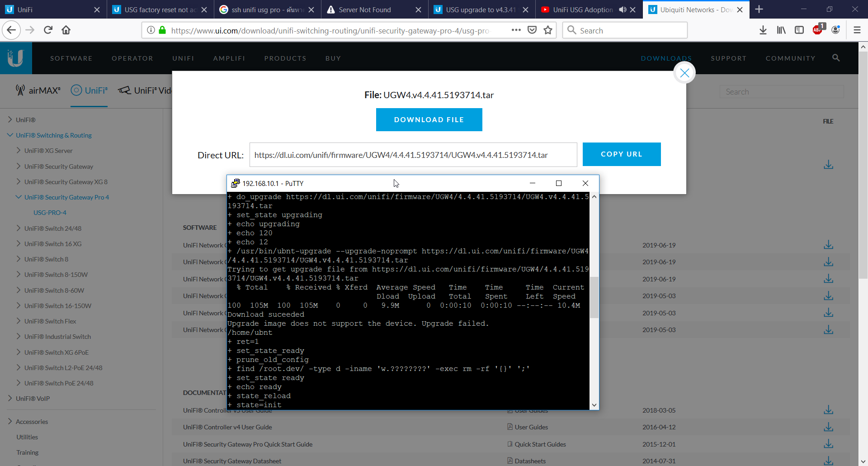Reload the current page
The width and height of the screenshot is (868, 466).
pos(48,30)
